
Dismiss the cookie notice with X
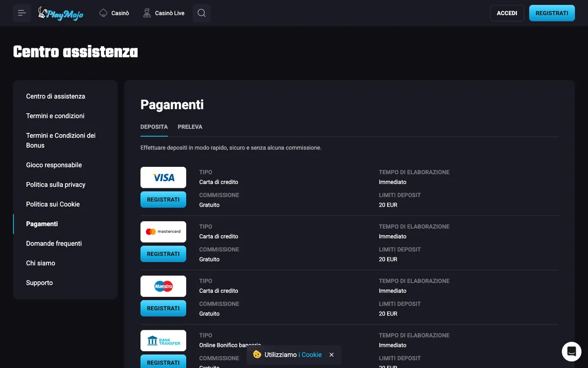[x=331, y=355]
